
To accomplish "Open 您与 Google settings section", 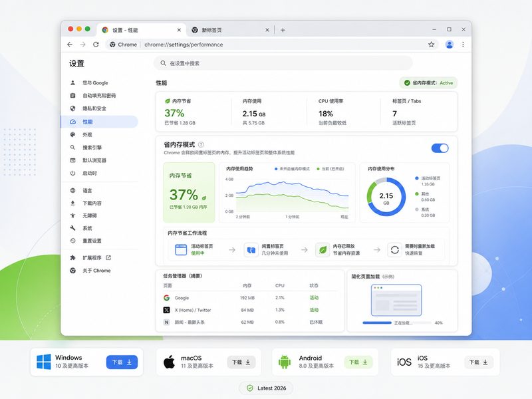I will (99, 82).
